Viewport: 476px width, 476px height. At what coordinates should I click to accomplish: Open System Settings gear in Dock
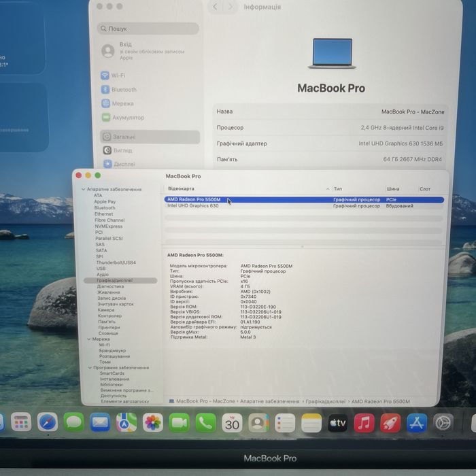coord(443,422)
